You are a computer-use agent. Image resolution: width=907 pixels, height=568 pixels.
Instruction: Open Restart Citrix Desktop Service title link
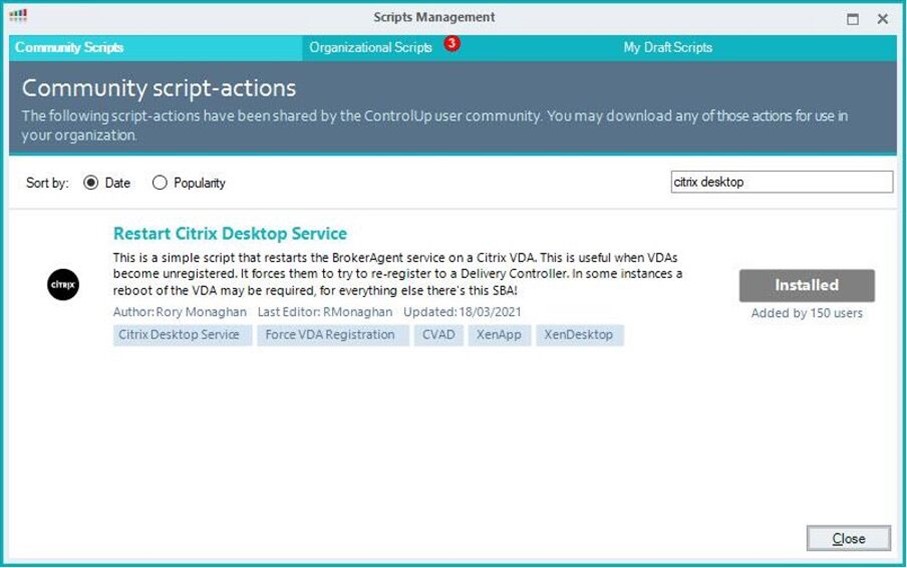[x=230, y=234]
